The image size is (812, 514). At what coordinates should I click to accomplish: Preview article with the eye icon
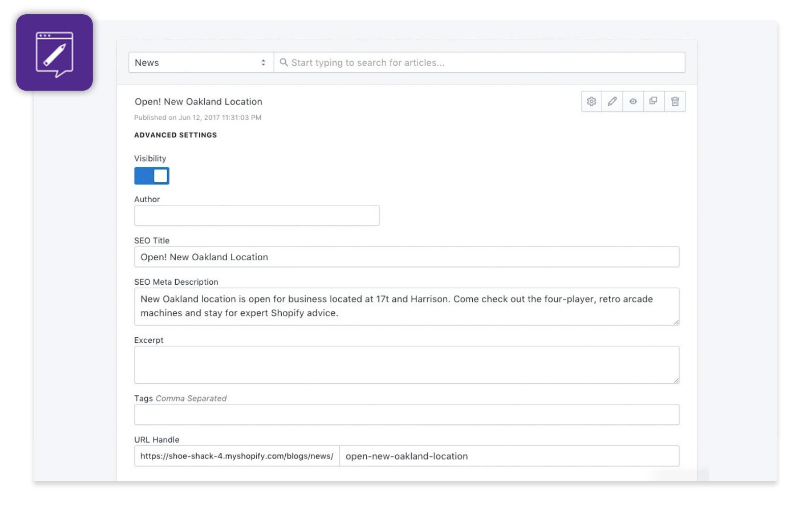click(633, 101)
